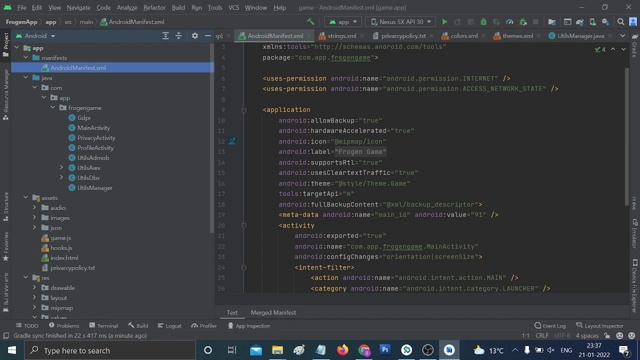The image size is (640, 360).
Task: Open the TODO tool window
Action: click(27, 326)
